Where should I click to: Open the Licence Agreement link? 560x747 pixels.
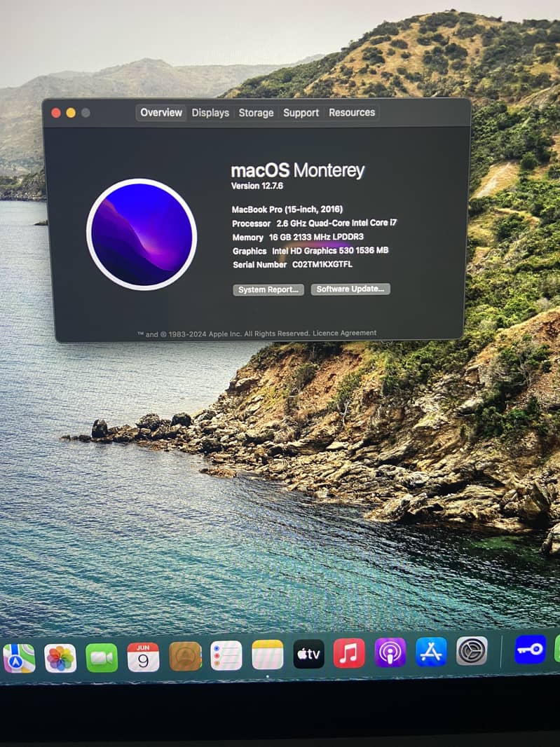(345, 333)
